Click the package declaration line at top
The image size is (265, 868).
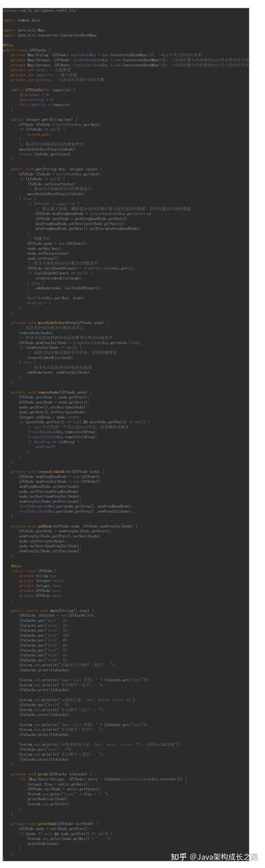[x=39, y=11]
